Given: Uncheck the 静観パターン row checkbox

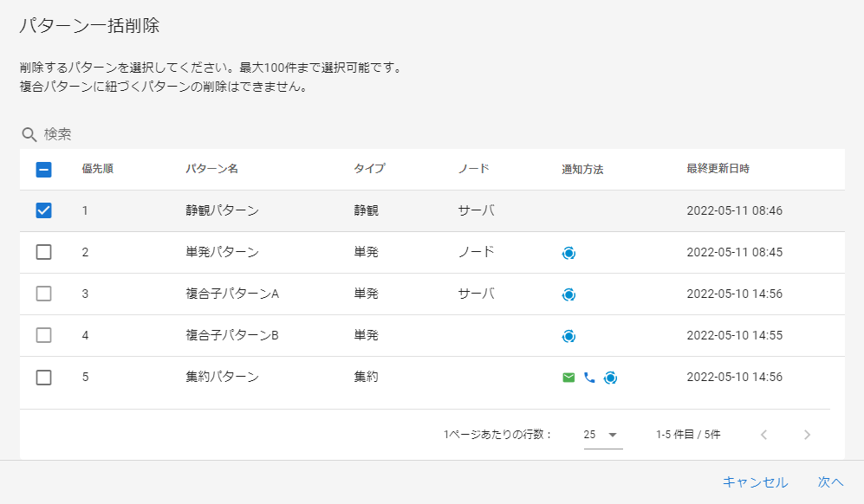Looking at the screenshot, I should 44,210.
